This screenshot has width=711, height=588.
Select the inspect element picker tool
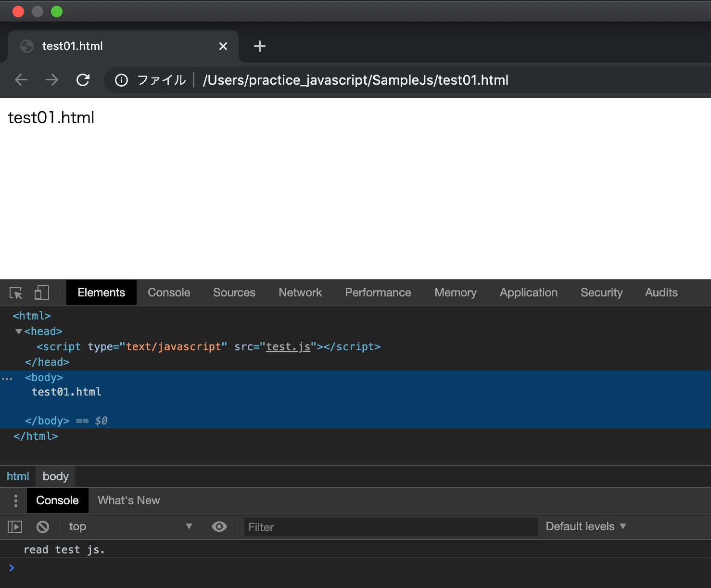pos(16,292)
